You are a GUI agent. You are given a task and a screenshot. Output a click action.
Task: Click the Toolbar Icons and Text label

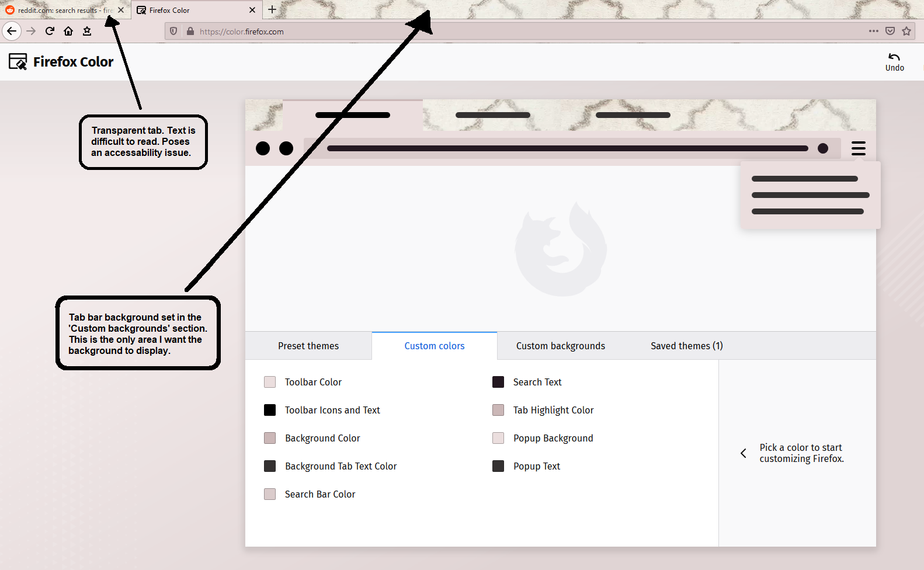click(x=332, y=410)
